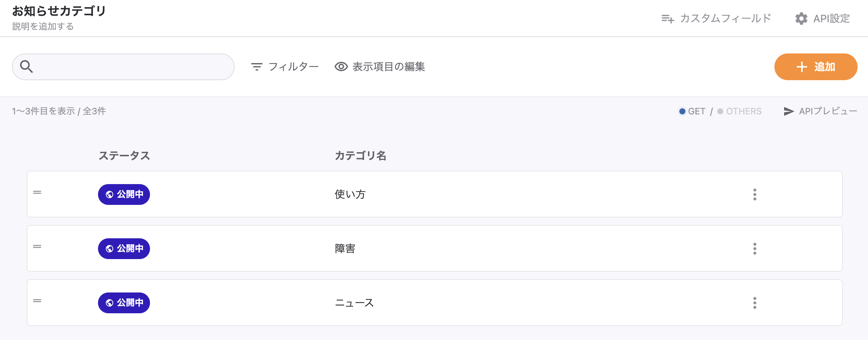Open カスタムフィールド custom fields
This screenshot has width=868, height=340.
(716, 19)
